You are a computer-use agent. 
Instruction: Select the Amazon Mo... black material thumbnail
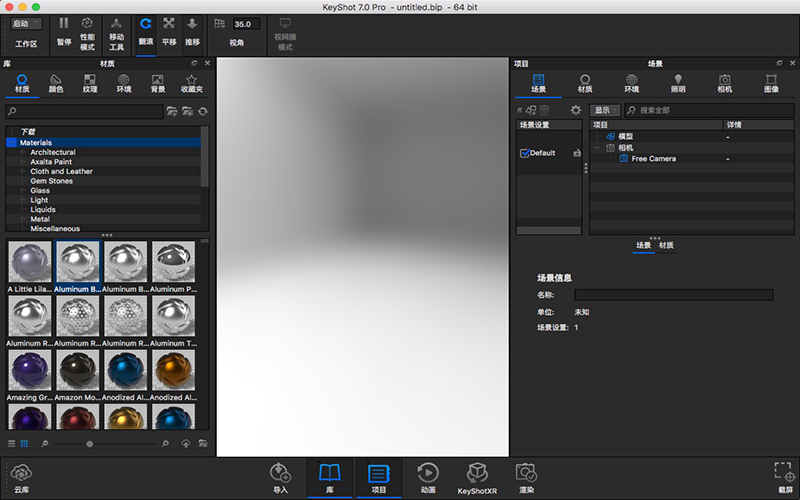[x=78, y=370]
